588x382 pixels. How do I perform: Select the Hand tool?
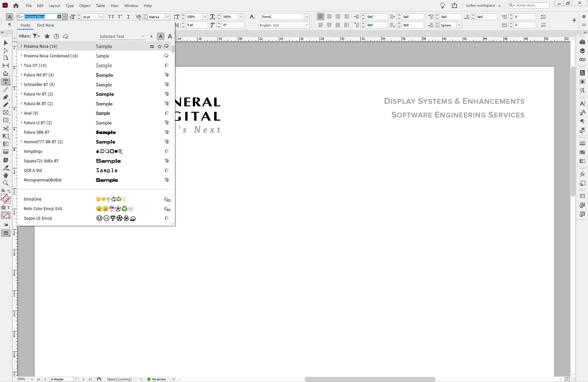(x=6, y=175)
